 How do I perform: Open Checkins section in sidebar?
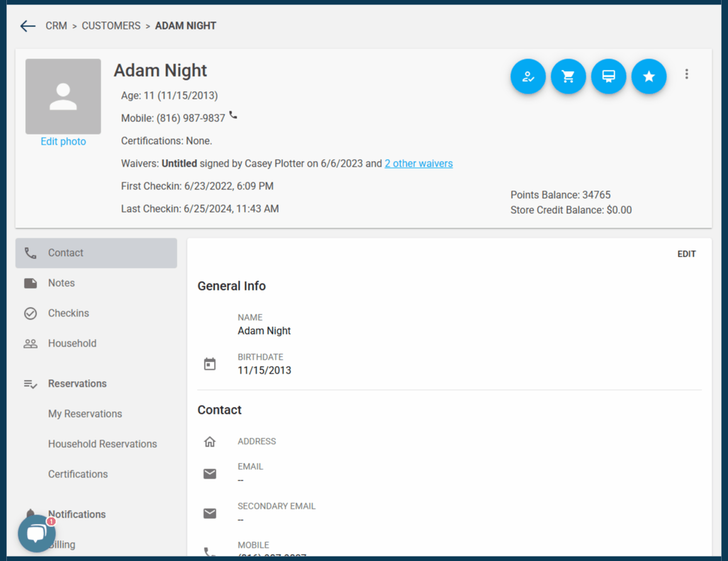tap(68, 313)
